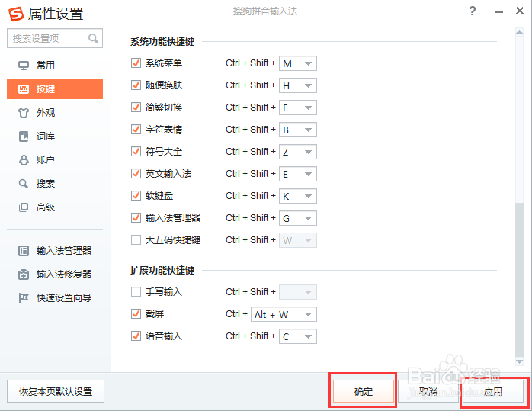Click the scrollbar up arrow
This screenshot has height=411, width=532.
point(519,31)
